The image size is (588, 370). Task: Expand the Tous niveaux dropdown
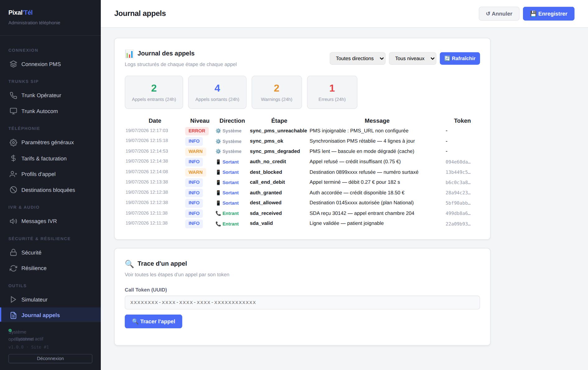413,59
